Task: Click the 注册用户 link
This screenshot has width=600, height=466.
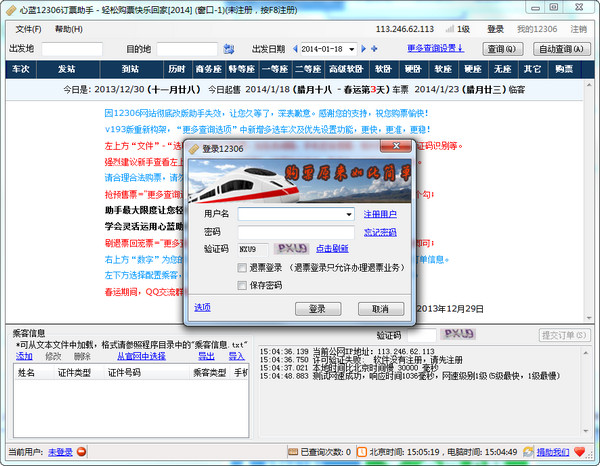Action: (x=379, y=214)
